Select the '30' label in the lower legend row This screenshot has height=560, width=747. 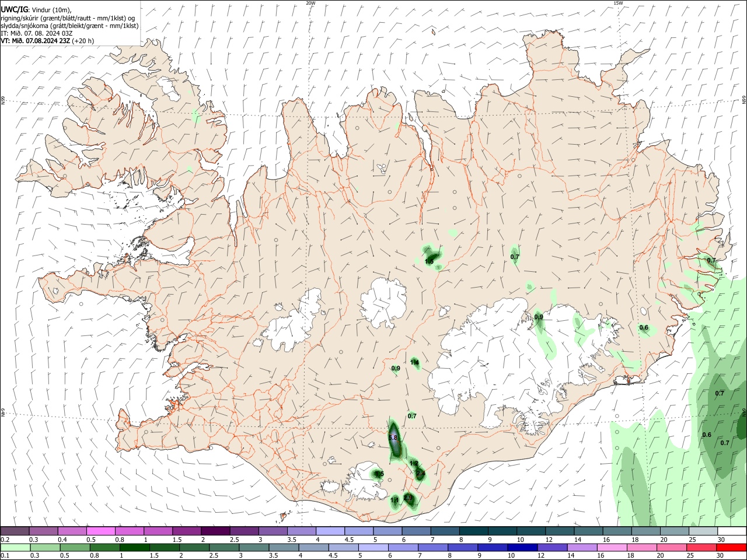pos(721,556)
